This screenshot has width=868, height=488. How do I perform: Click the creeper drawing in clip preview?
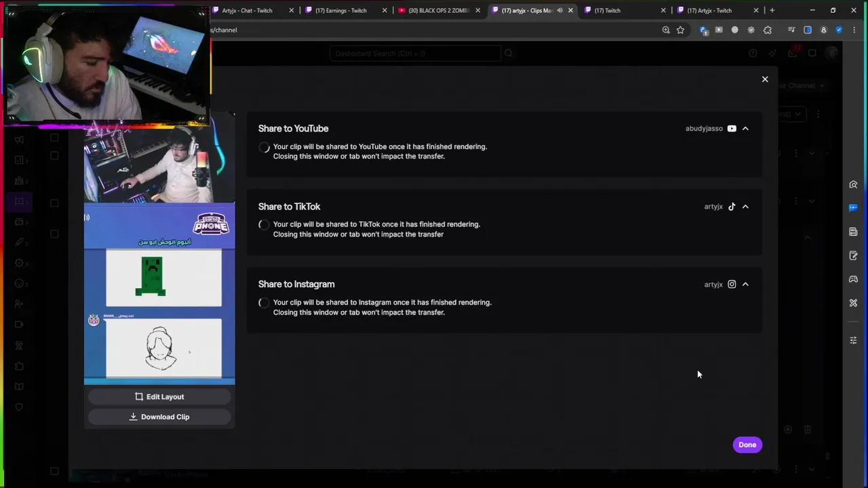tap(151, 276)
